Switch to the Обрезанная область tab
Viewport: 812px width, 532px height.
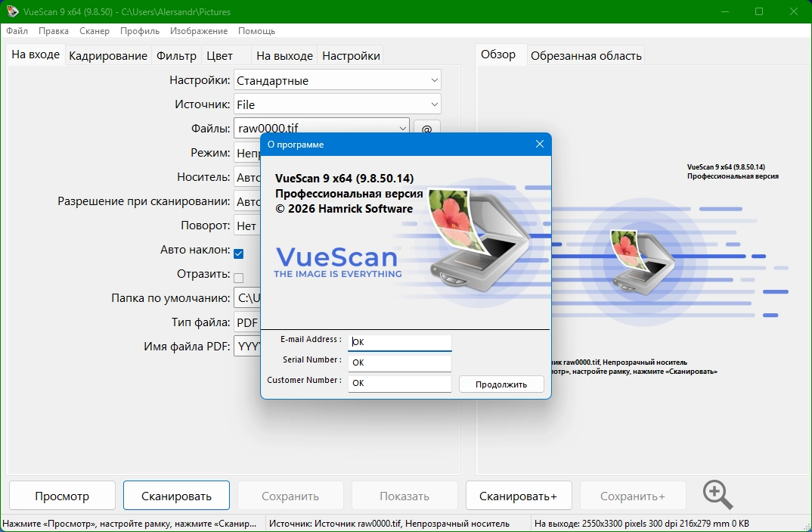(x=586, y=55)
